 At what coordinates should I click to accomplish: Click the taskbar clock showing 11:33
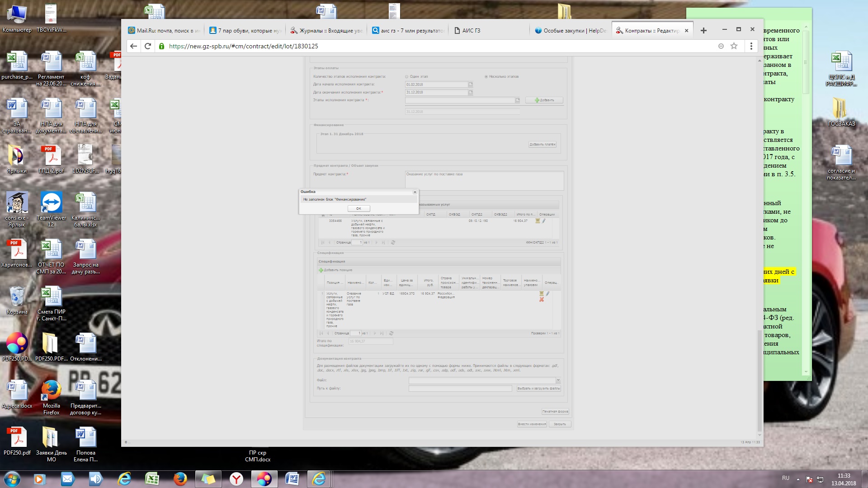tap(844, 479)
